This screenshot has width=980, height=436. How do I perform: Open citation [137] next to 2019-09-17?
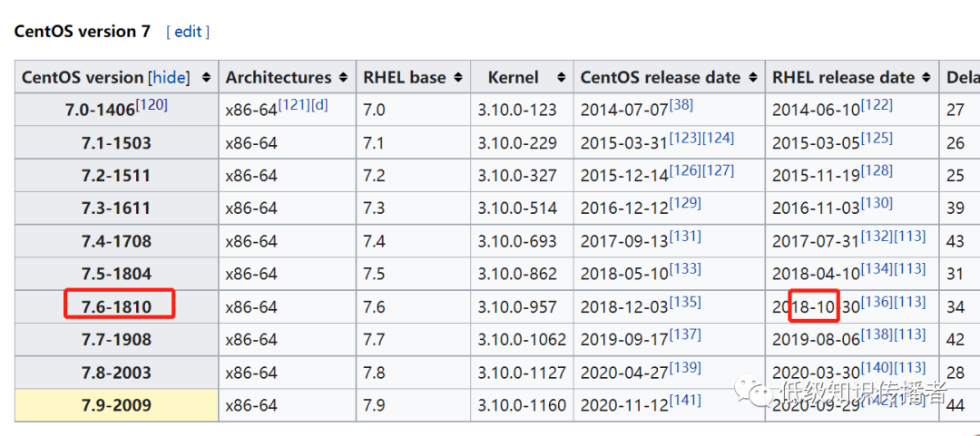(685, 334)
